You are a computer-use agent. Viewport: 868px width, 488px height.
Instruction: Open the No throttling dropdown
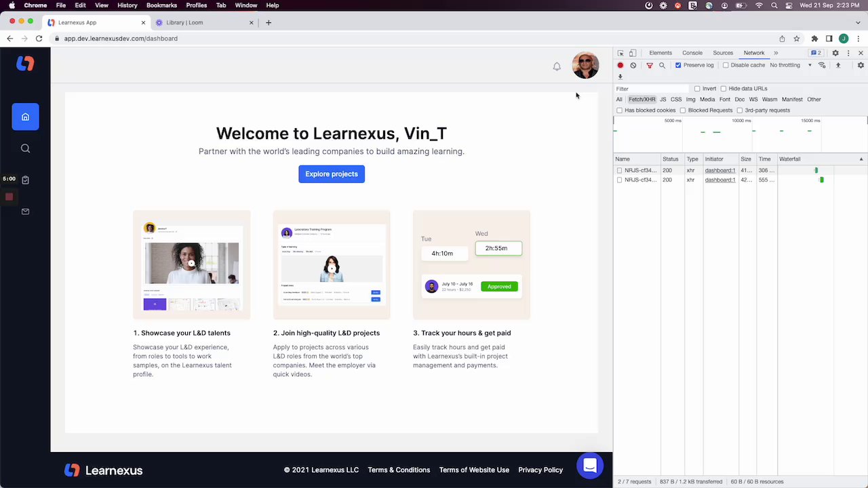pyautogui.click(x=791, y=65)
